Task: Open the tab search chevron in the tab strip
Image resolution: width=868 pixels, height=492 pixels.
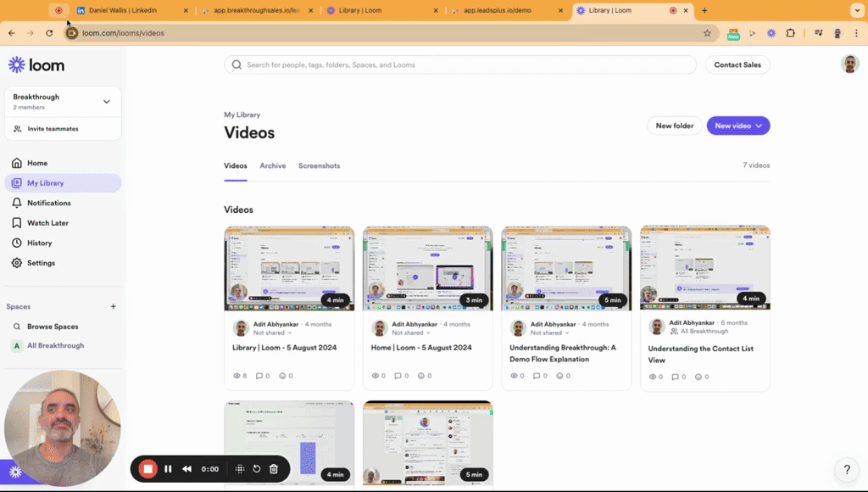Action: pos(857,10)
